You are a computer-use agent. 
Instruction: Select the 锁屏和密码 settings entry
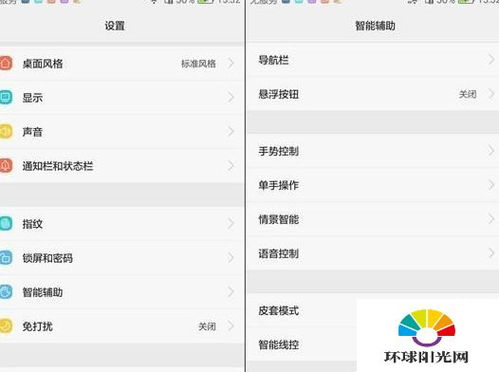(x=122, y=258)
